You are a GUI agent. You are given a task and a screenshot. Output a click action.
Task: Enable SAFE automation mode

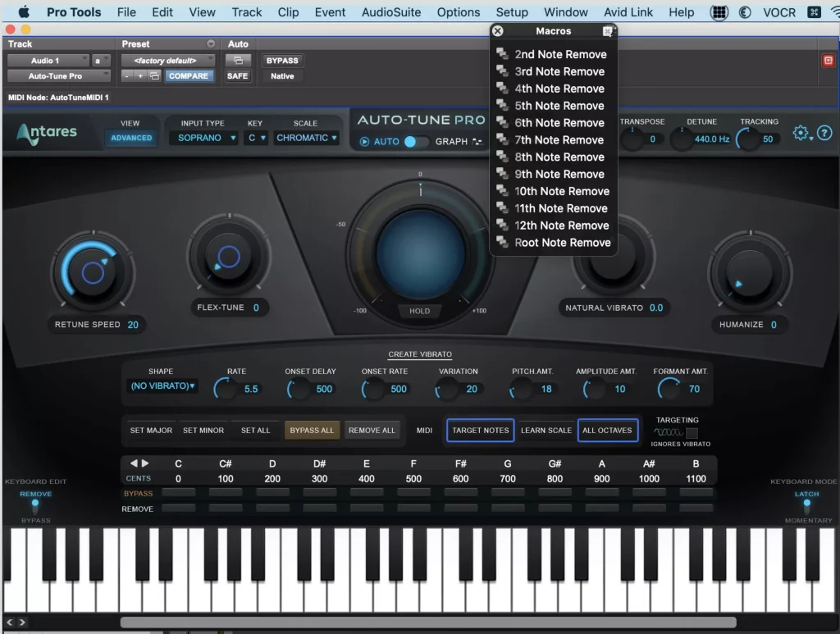click(238, 75)
